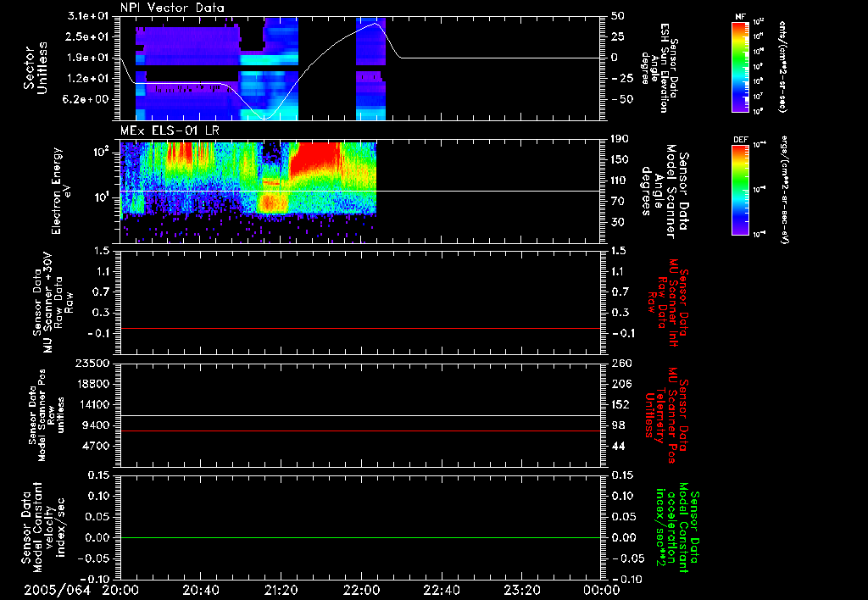This screenshot has height=600, width=868.
Task: Click the '44' telemetry tick value
Action: [618, 446]
